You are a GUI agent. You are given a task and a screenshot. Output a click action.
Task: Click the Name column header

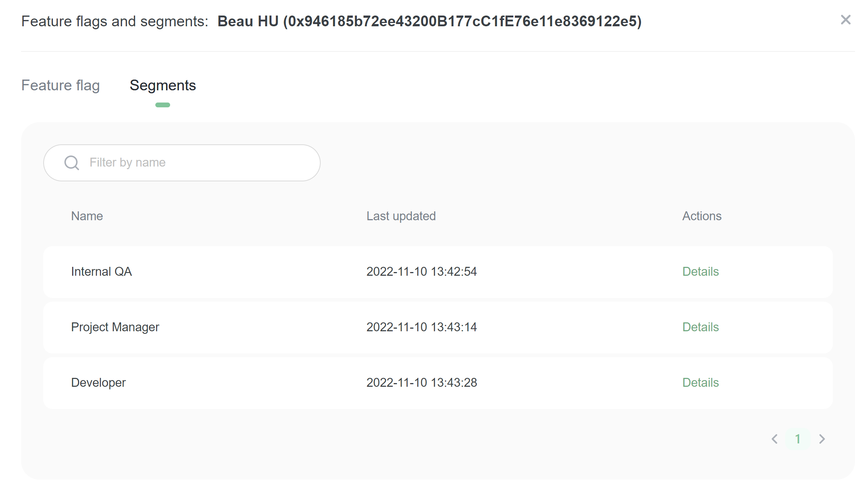(x=87, y=216)
